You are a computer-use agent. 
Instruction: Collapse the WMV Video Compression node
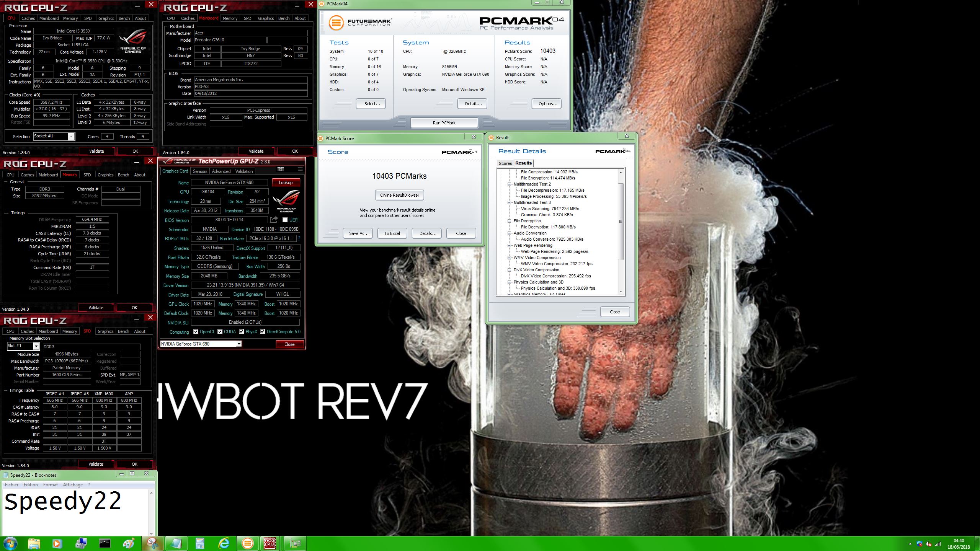coord(510,258)
